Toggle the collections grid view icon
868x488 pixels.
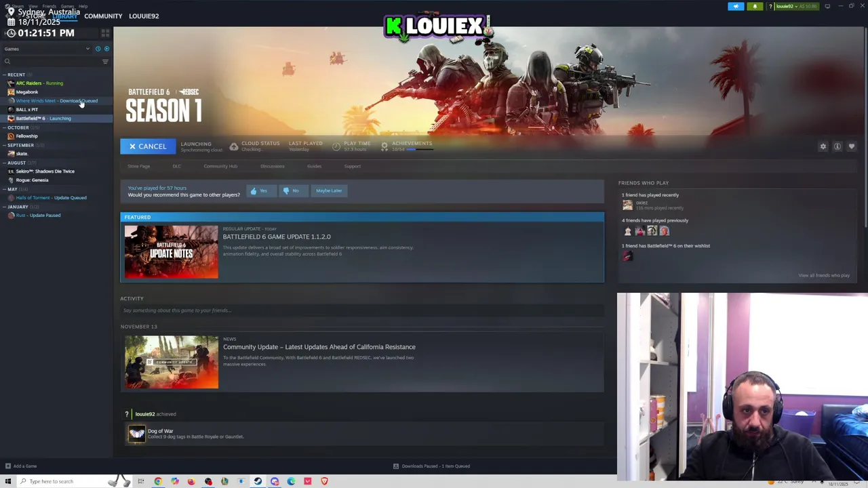105,33
